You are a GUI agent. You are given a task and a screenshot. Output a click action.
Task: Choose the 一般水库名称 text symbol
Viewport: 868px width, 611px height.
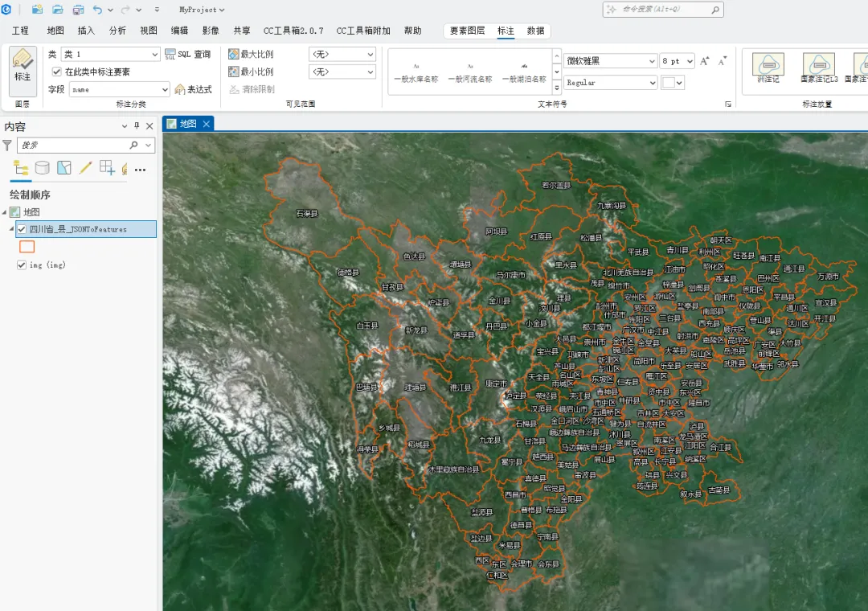coord(416,72)
